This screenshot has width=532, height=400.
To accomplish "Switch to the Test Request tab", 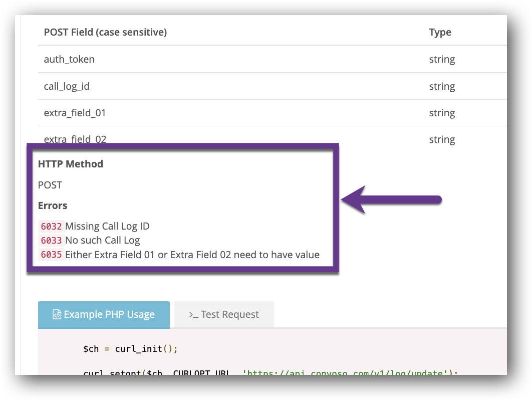I will coord(224,314).
